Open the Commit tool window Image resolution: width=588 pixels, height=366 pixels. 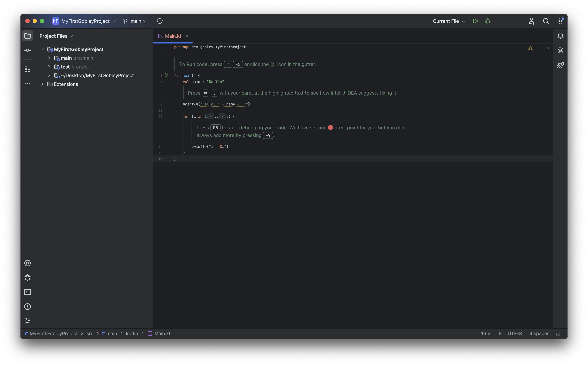pyautogui.click(x=28, y=50)
